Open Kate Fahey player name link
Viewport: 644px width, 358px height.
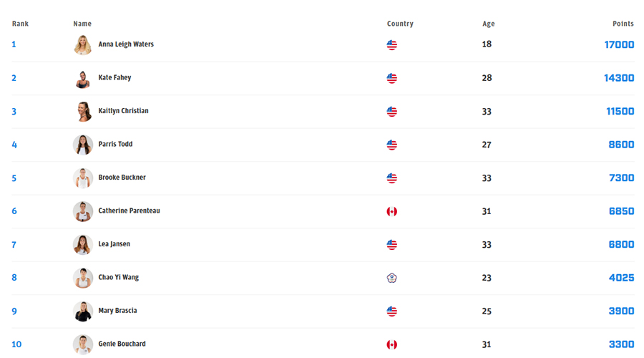click(114, 77)
